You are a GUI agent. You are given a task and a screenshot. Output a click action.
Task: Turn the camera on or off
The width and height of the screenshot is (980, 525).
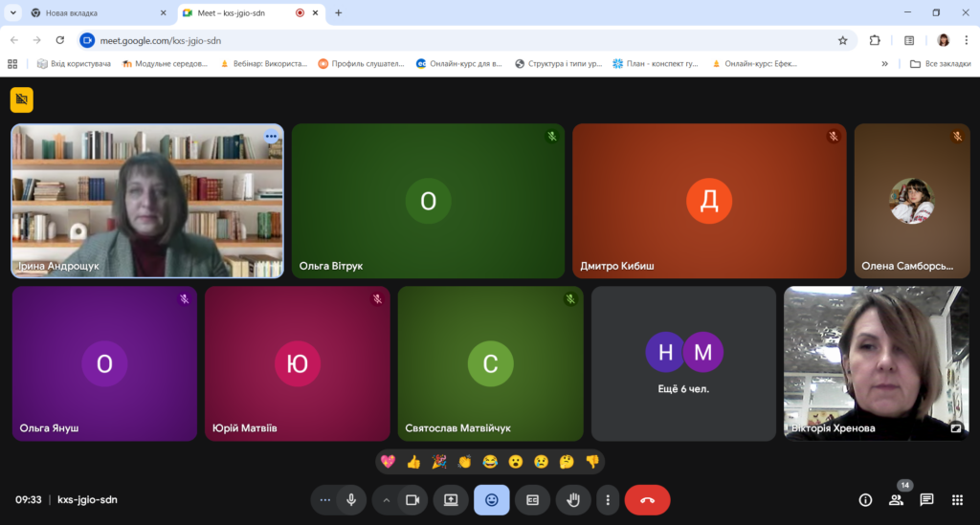[x=412, y=499]
